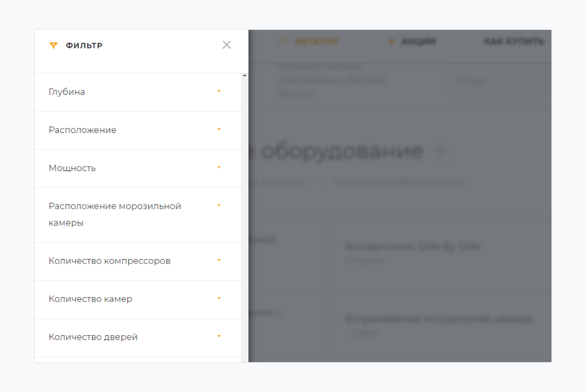Expand the Глубина filter arrow
586x392 pixels.
(219, 91)
